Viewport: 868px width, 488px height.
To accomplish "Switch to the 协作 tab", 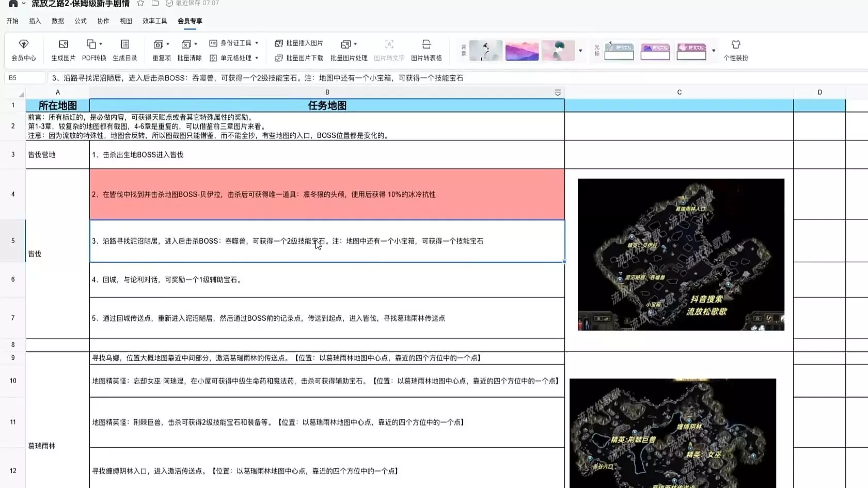I will (103, 21).
